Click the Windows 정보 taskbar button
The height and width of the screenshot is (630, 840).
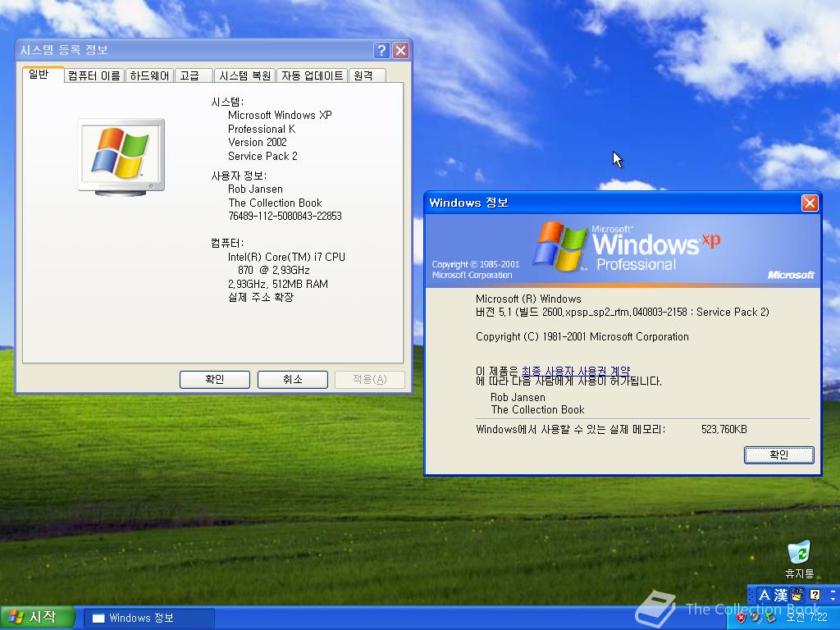[149, 618]
